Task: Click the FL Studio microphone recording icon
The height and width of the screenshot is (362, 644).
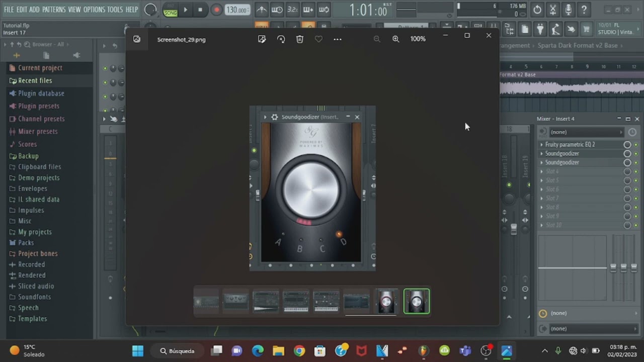Action: [x=569, y=10]
